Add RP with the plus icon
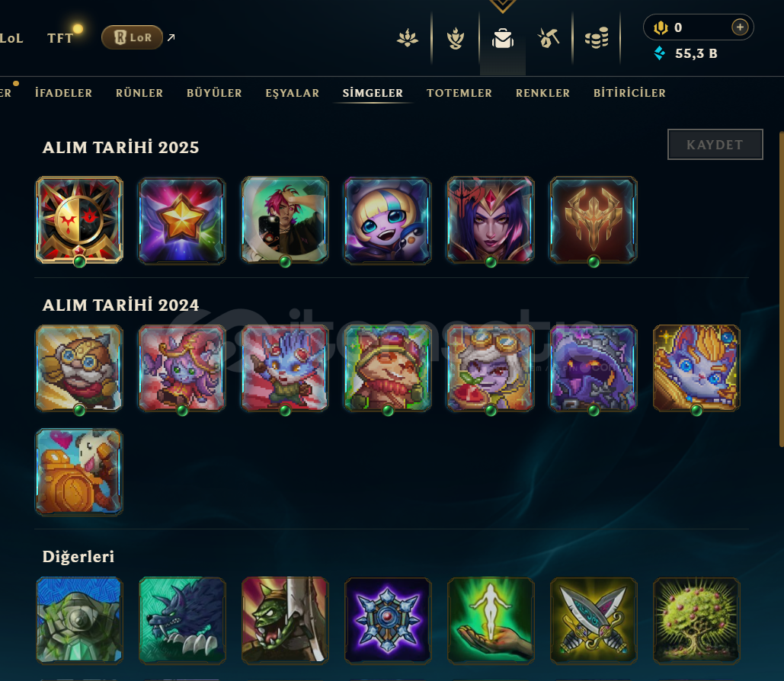 click(740, 27)
